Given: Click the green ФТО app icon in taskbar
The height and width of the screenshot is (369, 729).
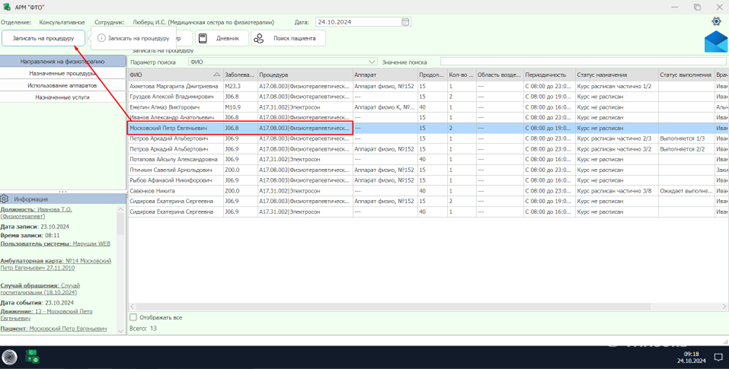Looking at the screenshot, I should pos(32,356).
